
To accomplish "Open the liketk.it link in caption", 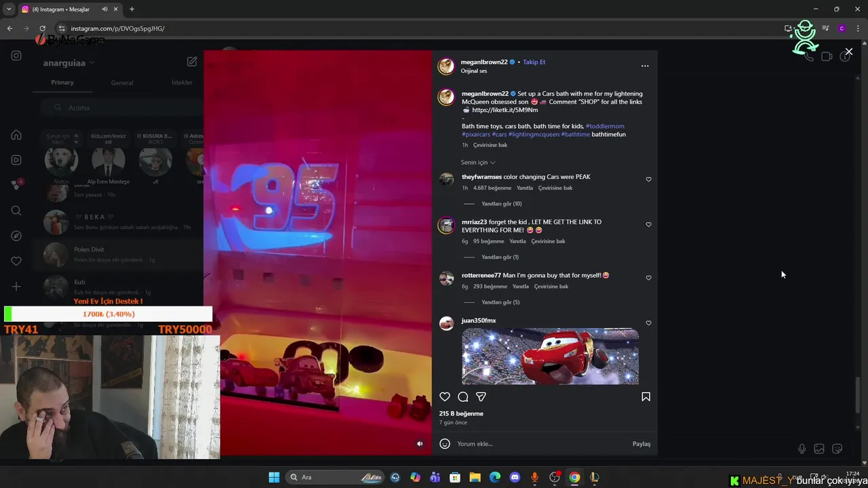I will (505, 110).
